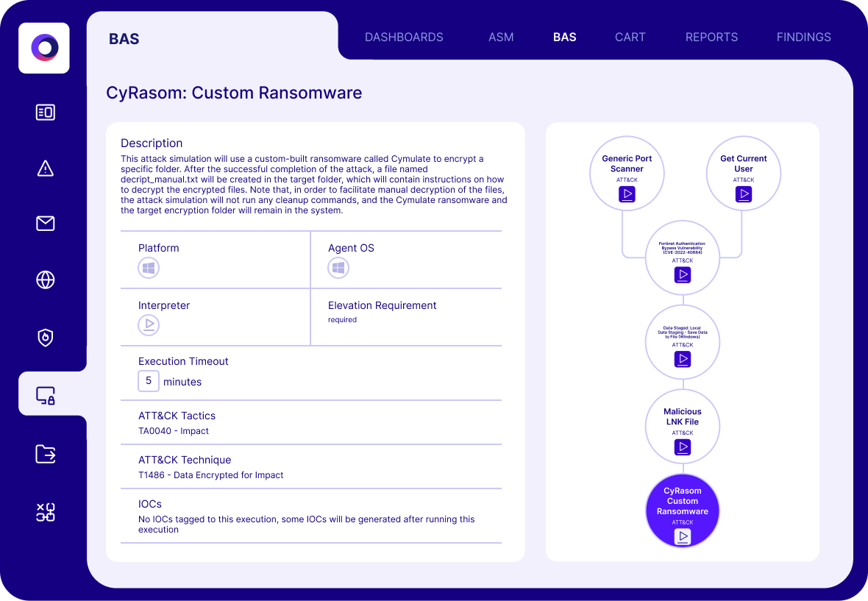Run the Malicious LNK File play icon
Viewport: 868px width, 601px height.
(x=683, y=447)
